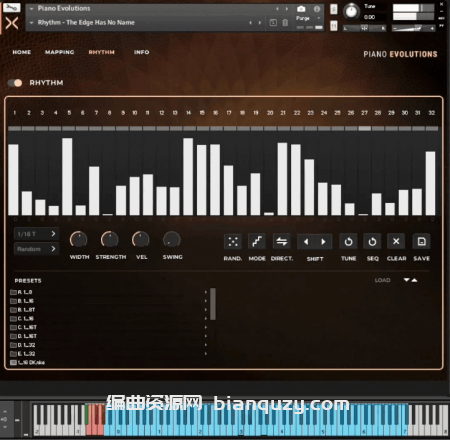Viewport: 450px width, 440px height.
Task: Click the presets list scrollbar
Action: (213, 304)
